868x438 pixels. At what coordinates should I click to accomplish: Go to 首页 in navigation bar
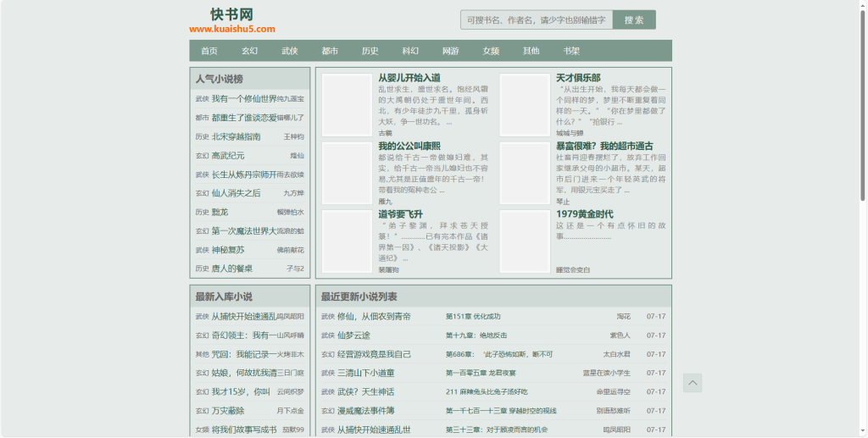click(x=209, y=51)
